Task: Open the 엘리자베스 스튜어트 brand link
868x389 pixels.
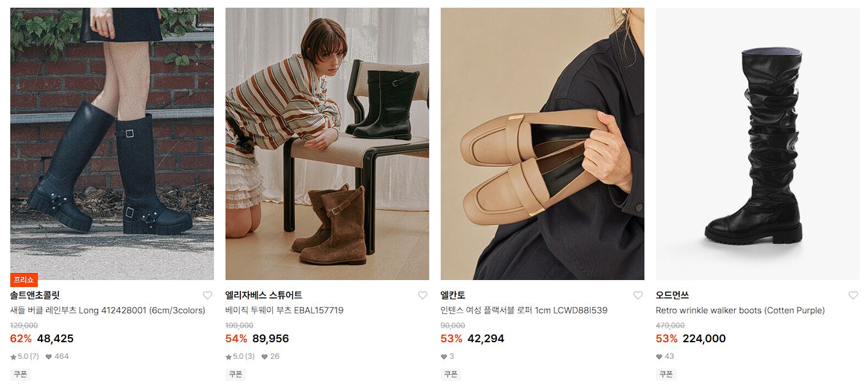Action: click(264, 295)
